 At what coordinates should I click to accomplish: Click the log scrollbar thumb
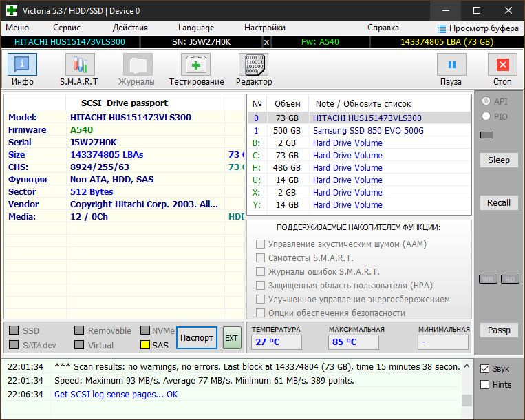click(467, 400)
